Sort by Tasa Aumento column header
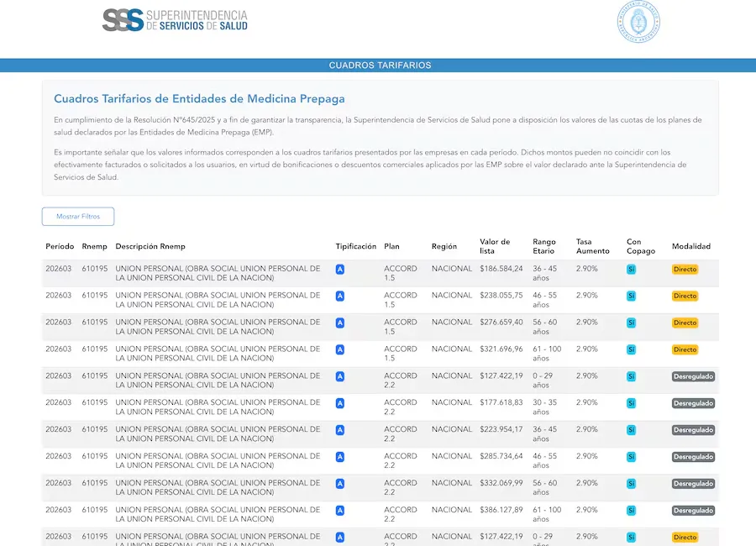 [592, 246]
